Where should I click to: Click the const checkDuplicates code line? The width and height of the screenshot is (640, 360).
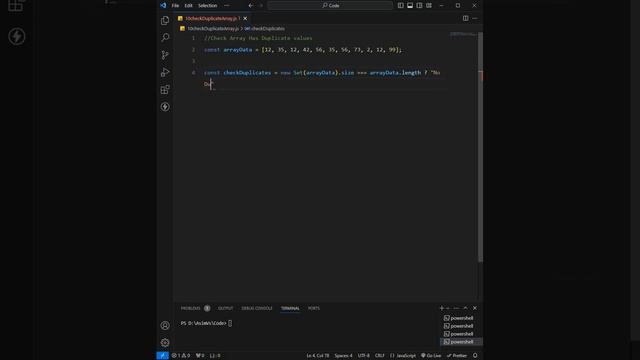pyautogui.click(x=322, y=73)
